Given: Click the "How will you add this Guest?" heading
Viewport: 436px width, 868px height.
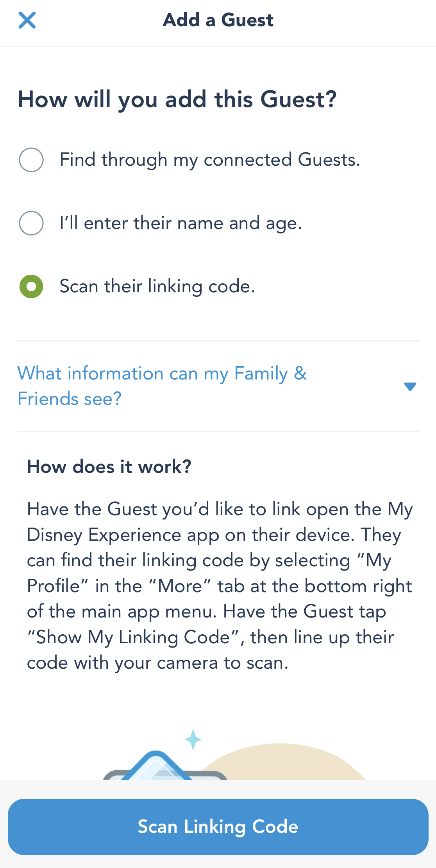Looking at the screenshot, I should (177, 99).
